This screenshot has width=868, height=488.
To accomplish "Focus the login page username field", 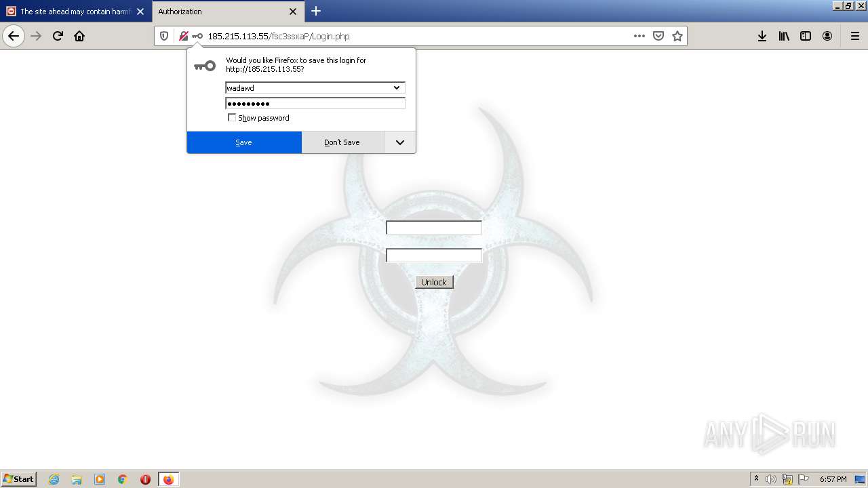I will pyautogui.click(x=434, y=228).
